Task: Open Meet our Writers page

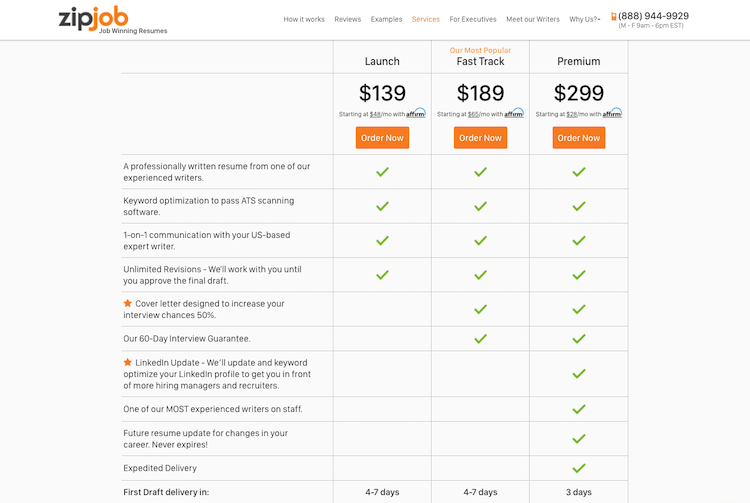Action: click(x=533, y=19)
